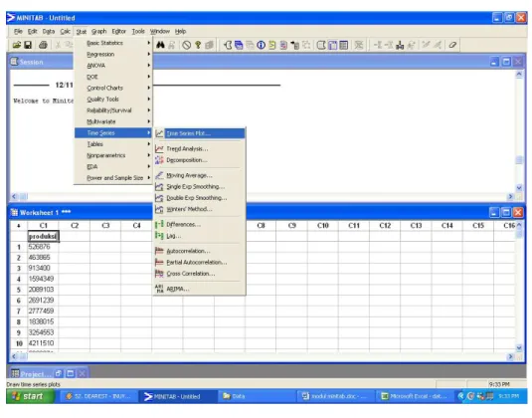Open the Window menu
Screen dimensions: 532x418
pos(160,31)
